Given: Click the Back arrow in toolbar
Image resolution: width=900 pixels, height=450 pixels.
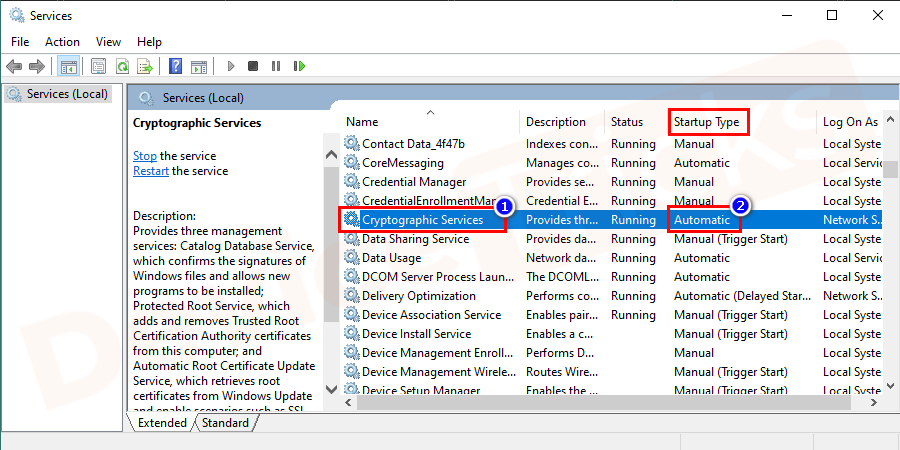Looking at the screenshot, I should pyautogui.click(x=14, y=66).
